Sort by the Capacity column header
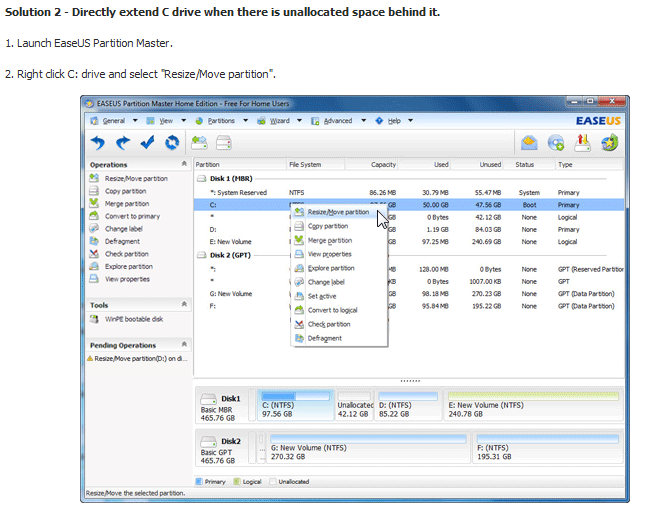Viewport: 649px width, 511px height. click(371, 165)
